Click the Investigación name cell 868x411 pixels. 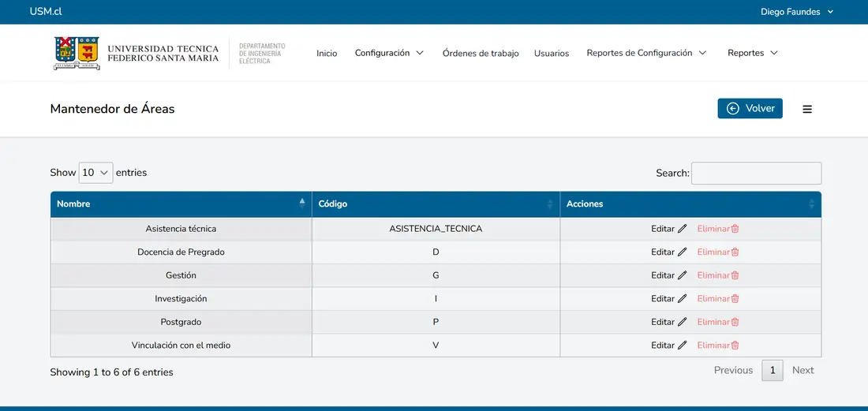click(x=181, y=298)
